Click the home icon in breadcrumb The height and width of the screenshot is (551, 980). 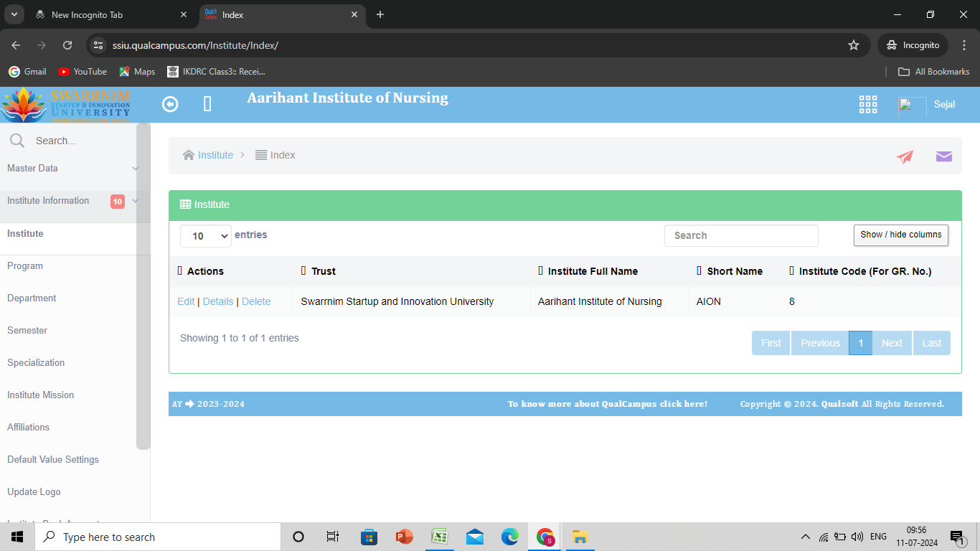pos(189,155)
